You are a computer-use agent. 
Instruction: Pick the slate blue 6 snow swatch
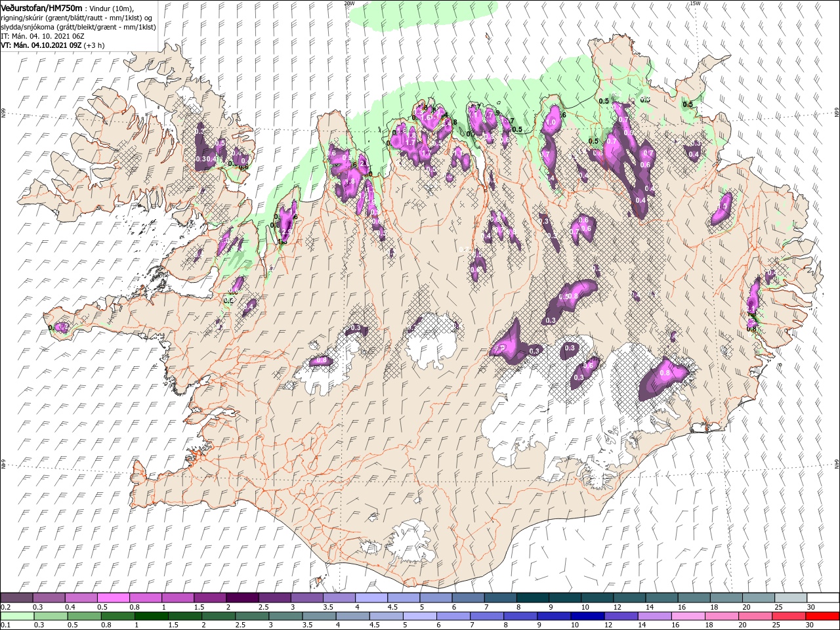(469, 597)
